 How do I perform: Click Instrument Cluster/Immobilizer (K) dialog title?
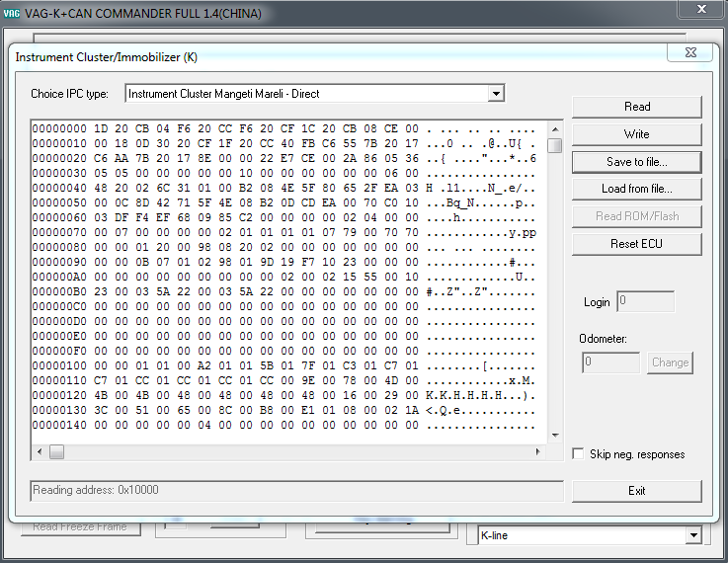tap(107, 57)
